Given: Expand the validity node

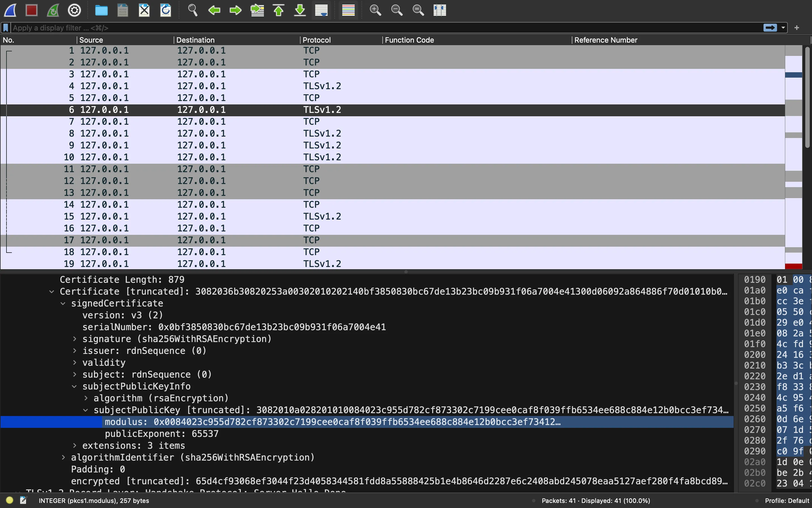Looking at the screenshot, I should tap(74, 363).
